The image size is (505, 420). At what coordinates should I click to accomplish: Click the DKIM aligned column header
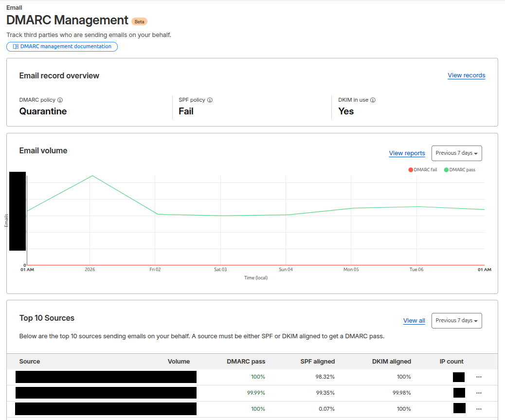coord(393,362)
